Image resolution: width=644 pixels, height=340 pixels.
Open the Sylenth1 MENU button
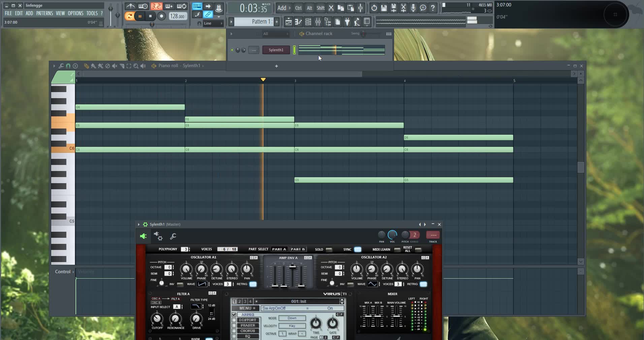point(246,308)
